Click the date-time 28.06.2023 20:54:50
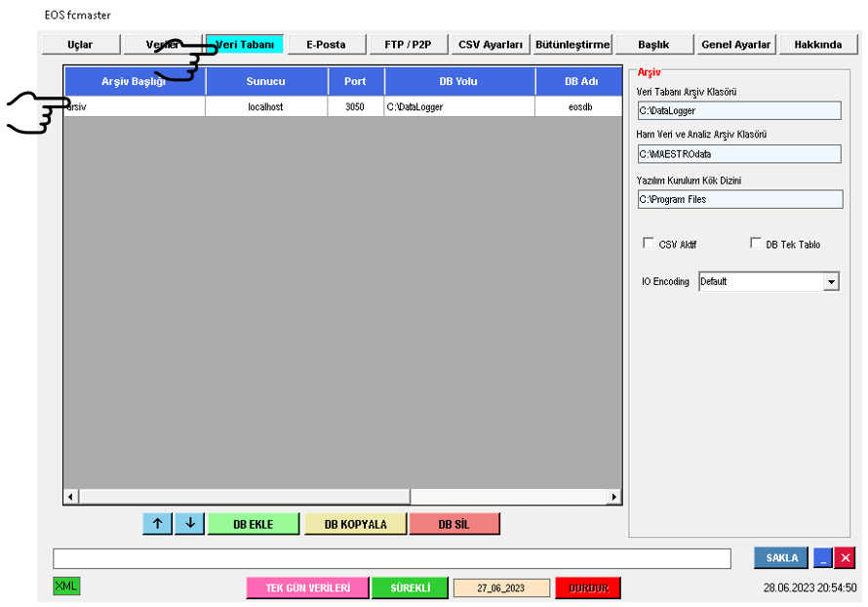 click(809, 587)
